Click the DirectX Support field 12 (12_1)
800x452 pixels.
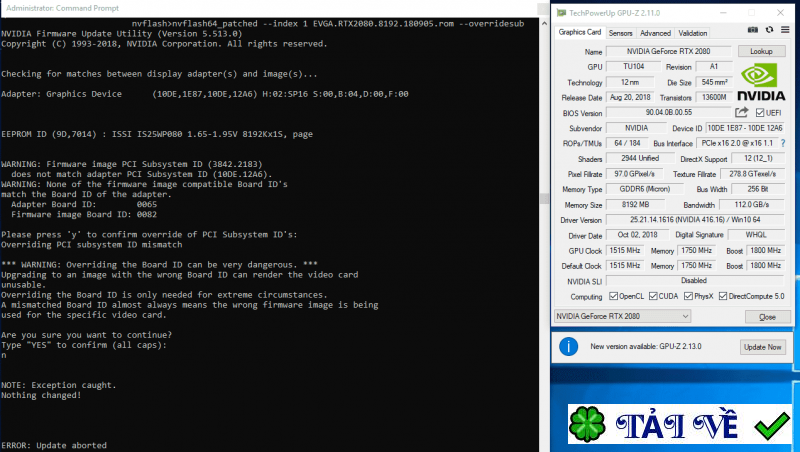coord(758,159)
